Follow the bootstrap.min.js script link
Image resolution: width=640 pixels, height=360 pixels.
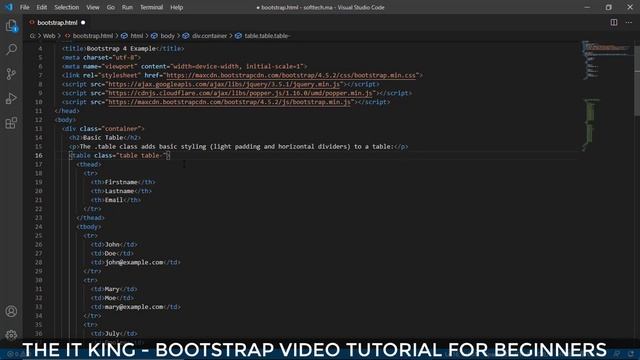click(x=229, y=102)
